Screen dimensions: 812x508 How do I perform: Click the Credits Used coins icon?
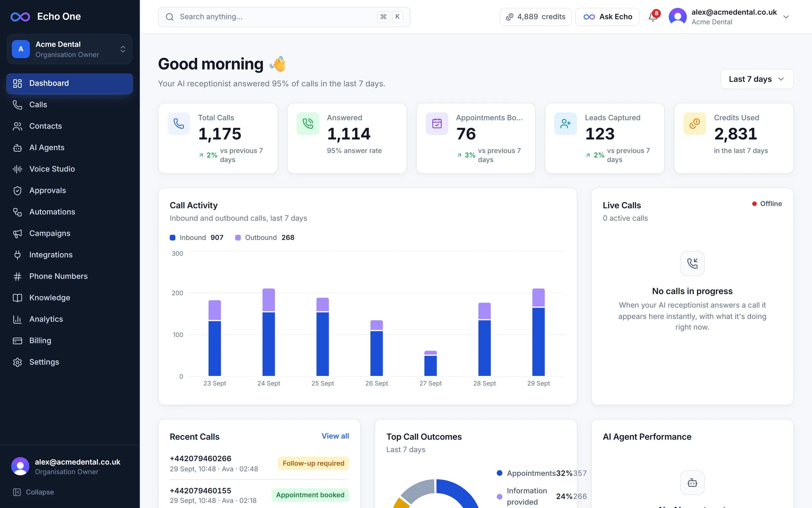[695, 124]
